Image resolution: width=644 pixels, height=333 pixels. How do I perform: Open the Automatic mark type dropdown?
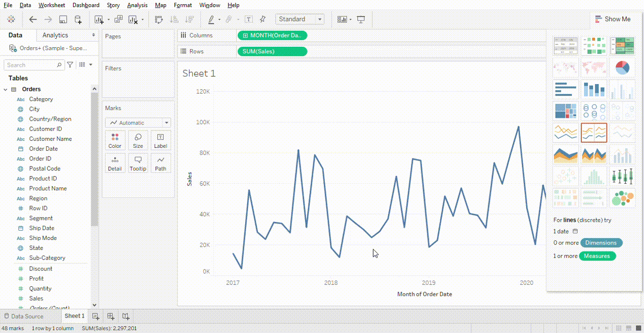138,123
